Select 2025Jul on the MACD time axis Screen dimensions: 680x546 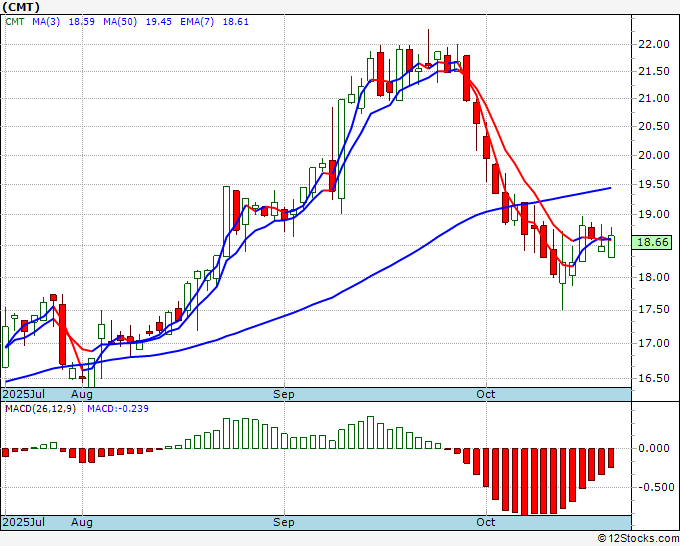[x=24, y=522]
